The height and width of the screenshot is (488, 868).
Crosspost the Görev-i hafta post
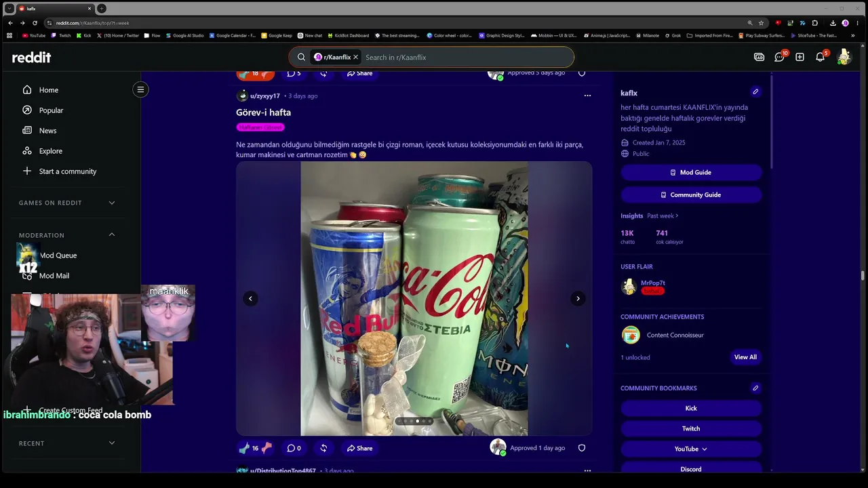point(323,448)
